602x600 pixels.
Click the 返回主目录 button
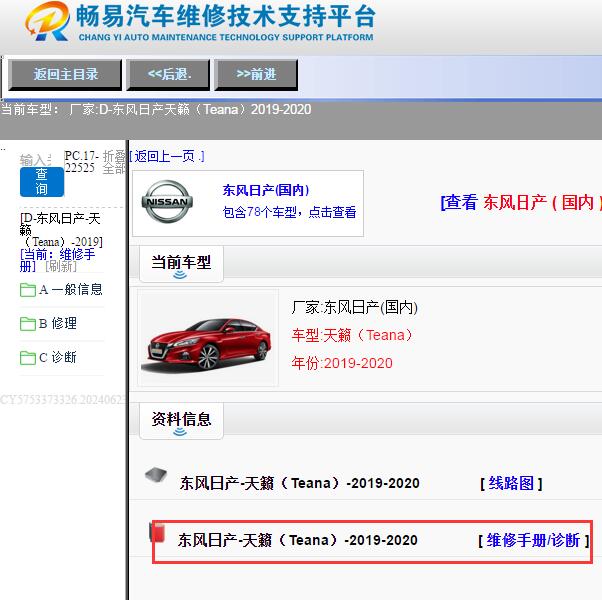click(65, 74)
